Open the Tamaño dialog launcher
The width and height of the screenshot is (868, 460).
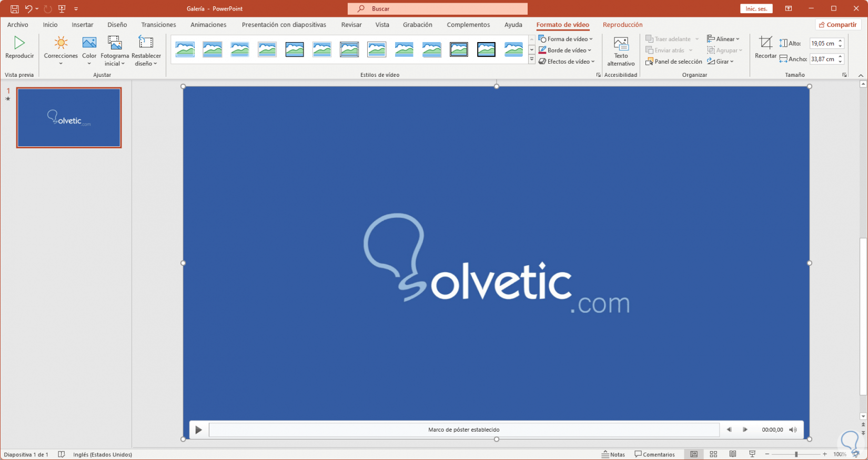coord(844,75)
